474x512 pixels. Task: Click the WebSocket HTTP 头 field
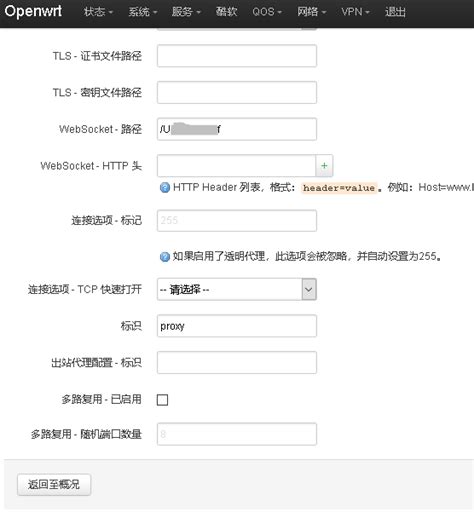click(236, 166)
